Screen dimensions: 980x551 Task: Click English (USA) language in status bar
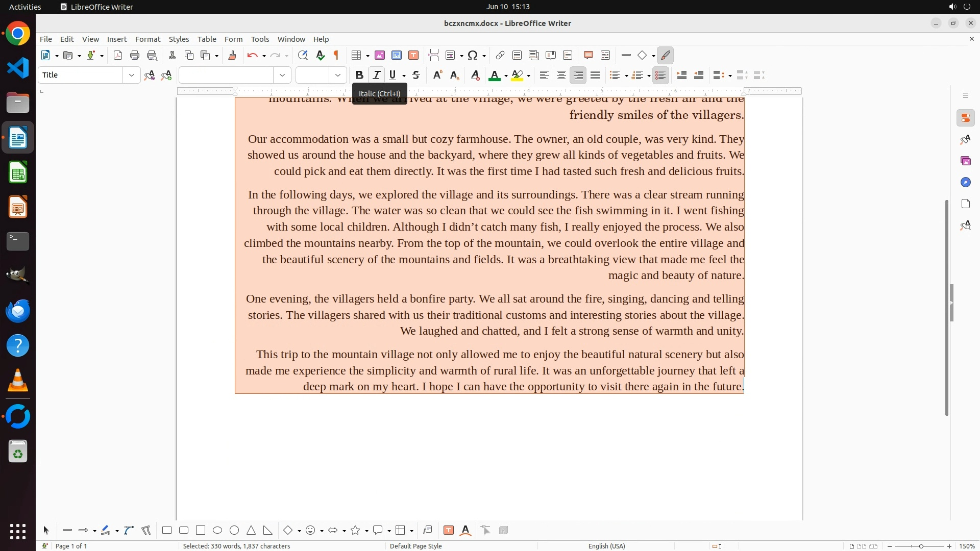click(x=606, y=546)
